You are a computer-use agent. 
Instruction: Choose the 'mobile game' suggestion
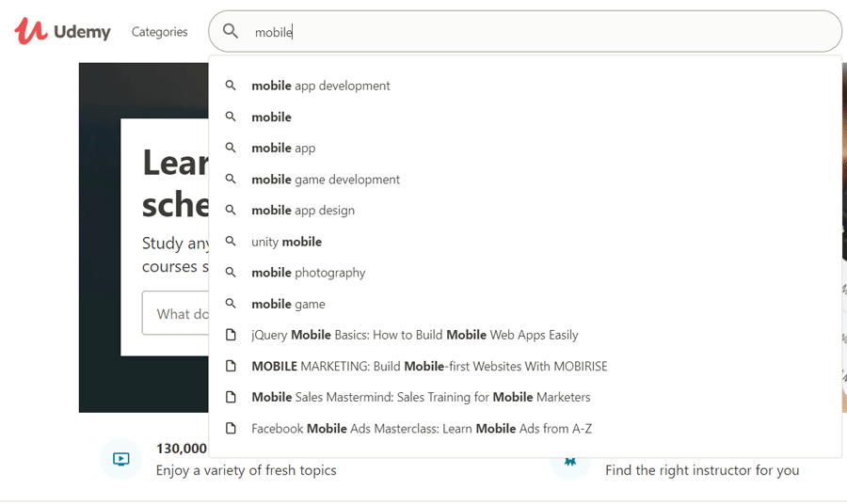(525, 304)
